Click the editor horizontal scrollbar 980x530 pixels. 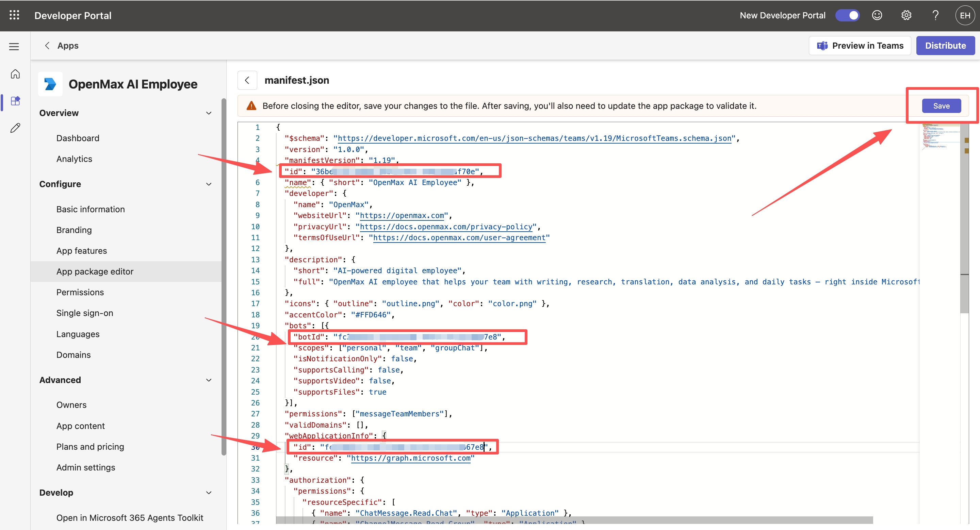[x=574, y=520]
